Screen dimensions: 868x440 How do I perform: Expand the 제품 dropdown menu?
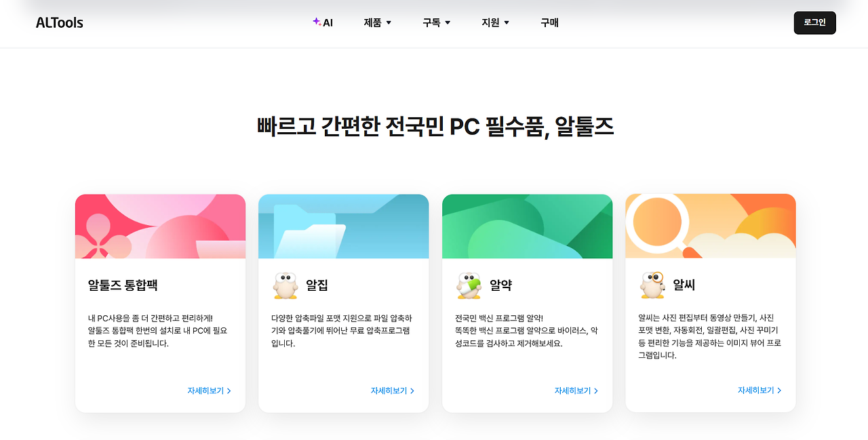coord(378,22)
